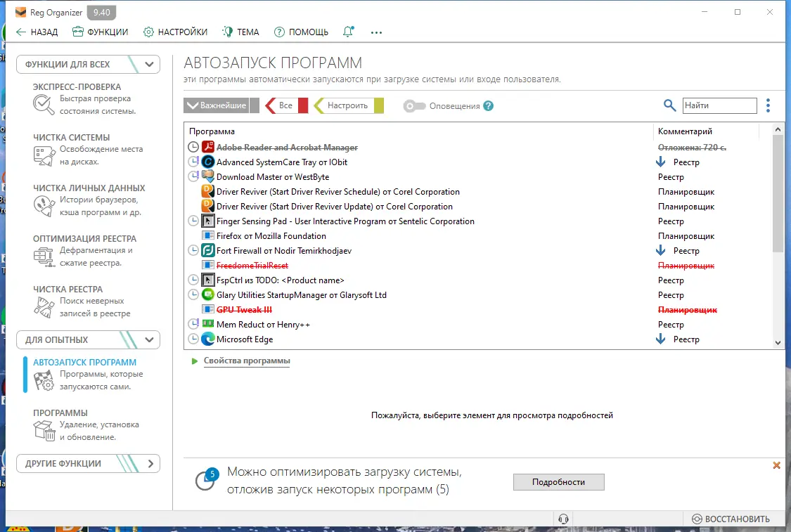Open the ТЕМА menu

click(x=240, y=32)
